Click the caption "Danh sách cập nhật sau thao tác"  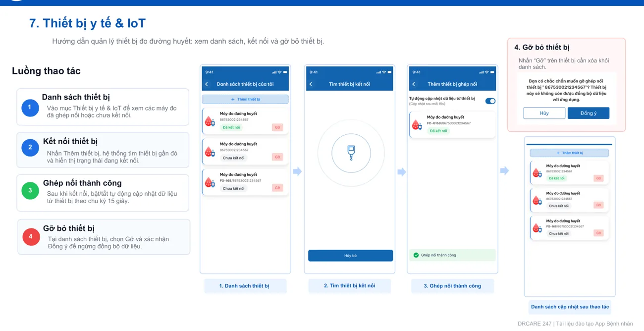(570, 307)
